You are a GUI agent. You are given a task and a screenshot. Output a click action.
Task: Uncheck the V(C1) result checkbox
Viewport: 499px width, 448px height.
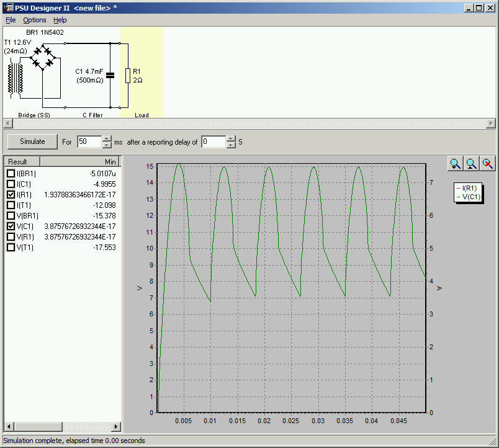click(11, 226)
